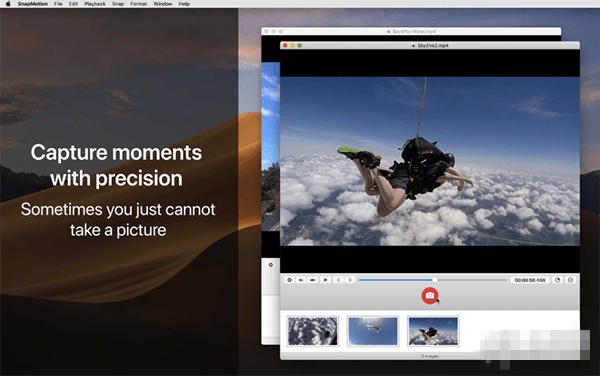Click the gear icon in the Backflip-Water window

pos(271,265)
